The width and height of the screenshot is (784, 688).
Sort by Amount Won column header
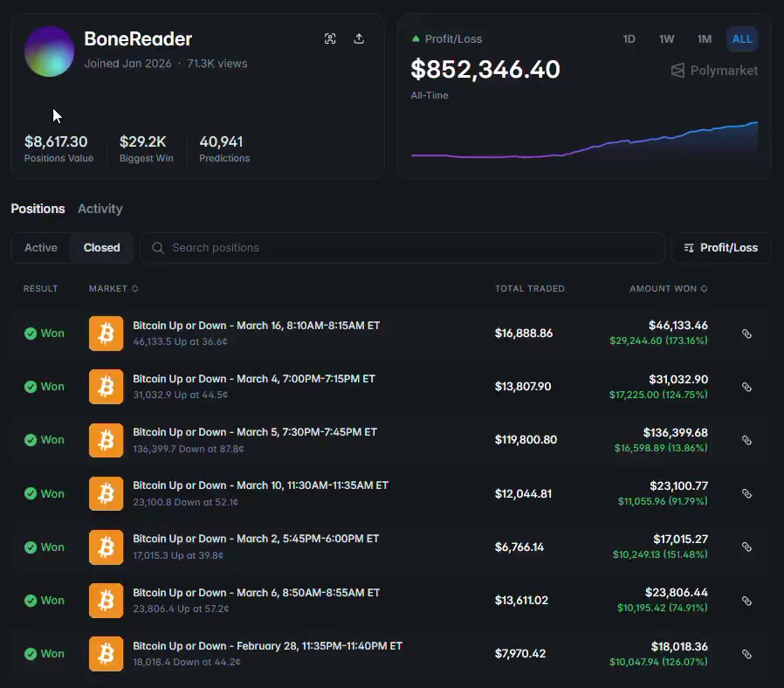pos(668,288)
